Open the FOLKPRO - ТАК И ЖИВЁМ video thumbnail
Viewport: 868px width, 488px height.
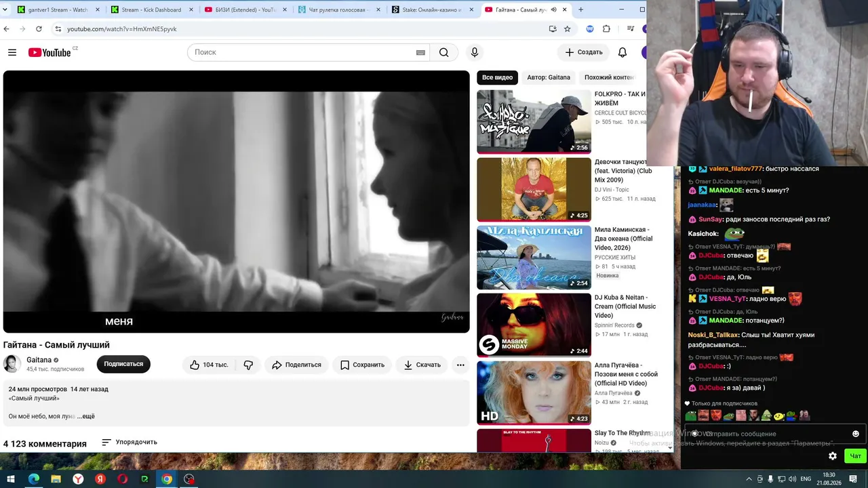point(534,122)
